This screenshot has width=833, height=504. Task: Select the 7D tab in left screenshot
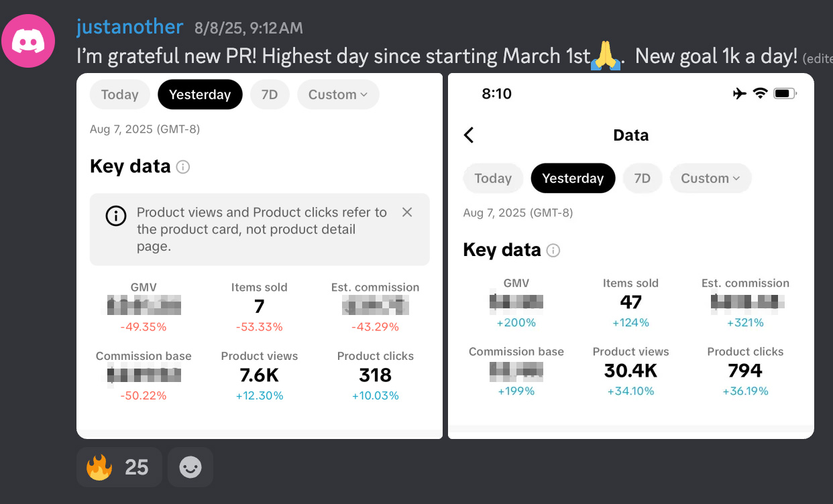click(270, 94)
